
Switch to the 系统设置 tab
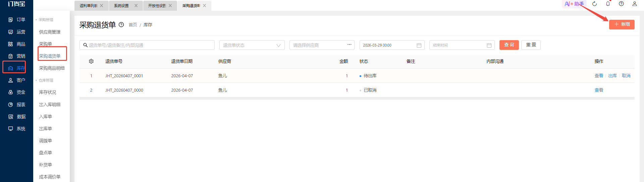point(121,6)
